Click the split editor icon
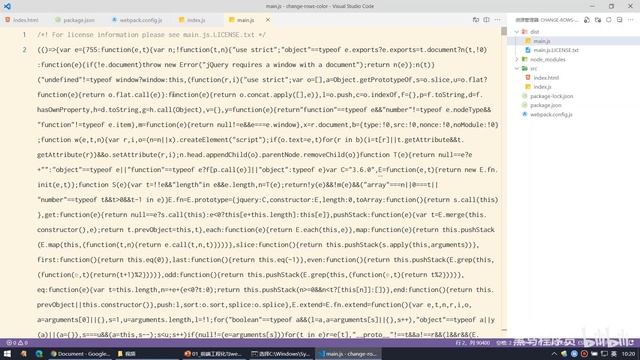640x360 pixels. pos(487,20)
